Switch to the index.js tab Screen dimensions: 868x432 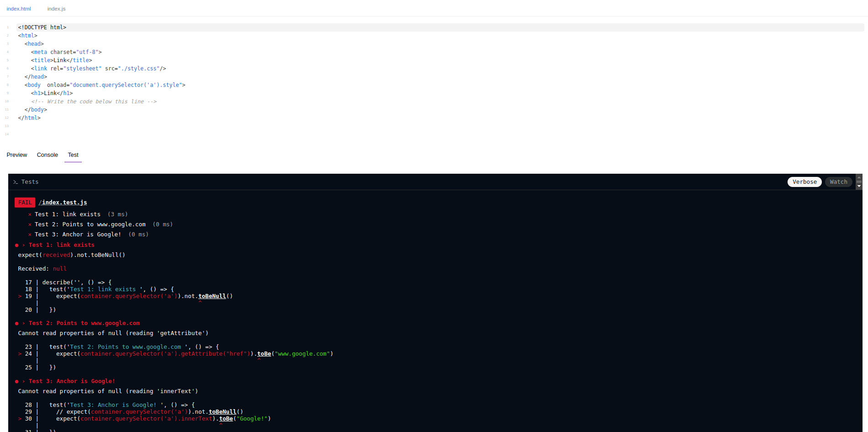[x=56, y=8]
